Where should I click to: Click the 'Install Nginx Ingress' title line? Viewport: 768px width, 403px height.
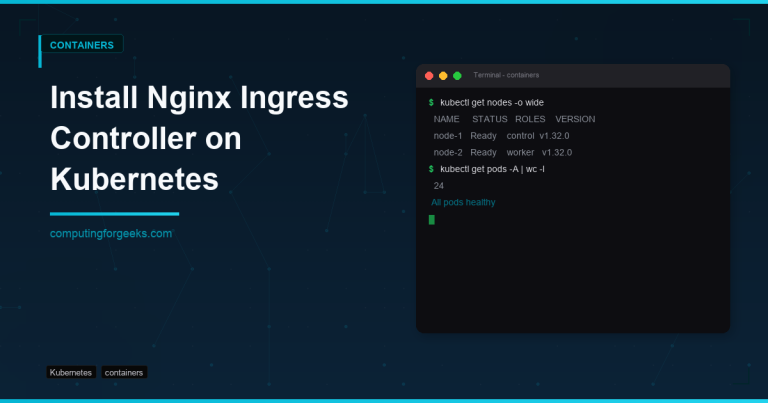coord(199,97)
